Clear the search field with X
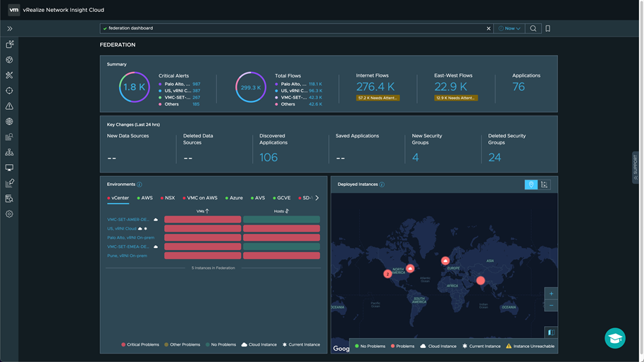 click(489, 29)
